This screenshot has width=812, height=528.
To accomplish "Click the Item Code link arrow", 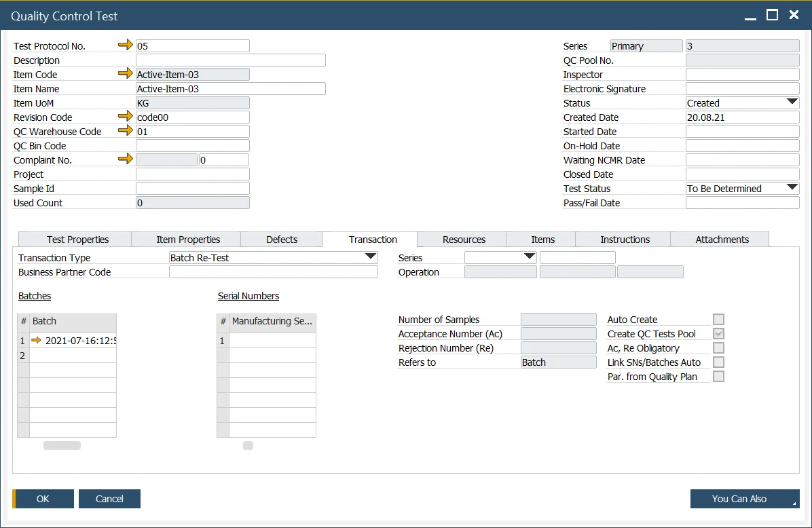I will point(126,74).
